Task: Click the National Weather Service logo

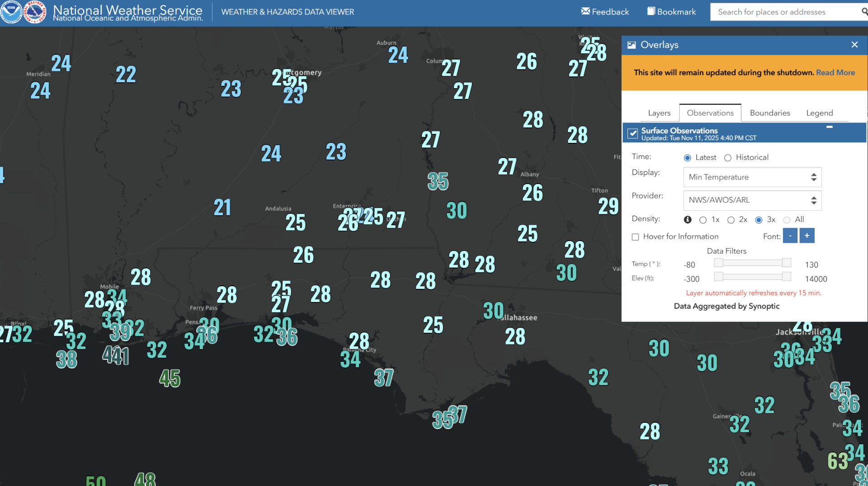Action: click(x=35, y=12)
